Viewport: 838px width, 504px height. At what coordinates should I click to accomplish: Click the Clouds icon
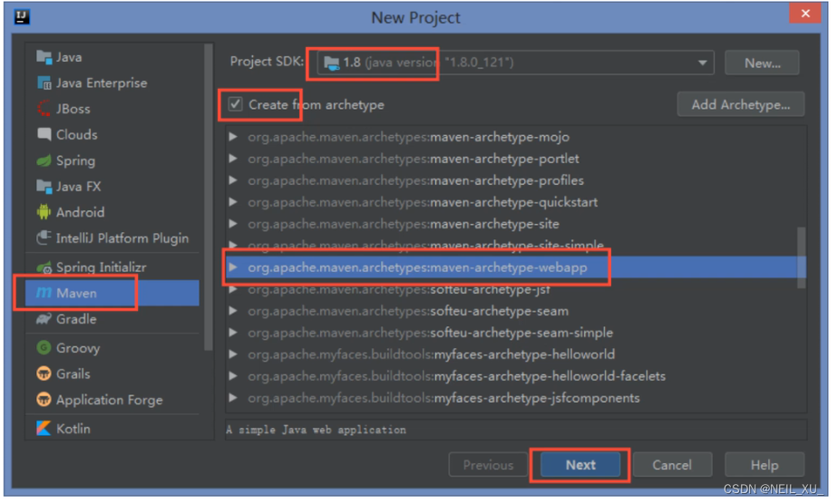pyautogui.click(x=44, y=134)
